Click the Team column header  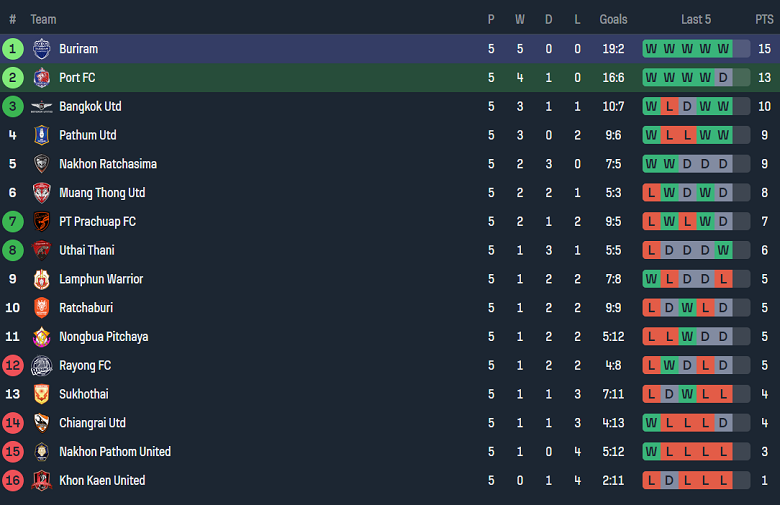pos(43,19)
